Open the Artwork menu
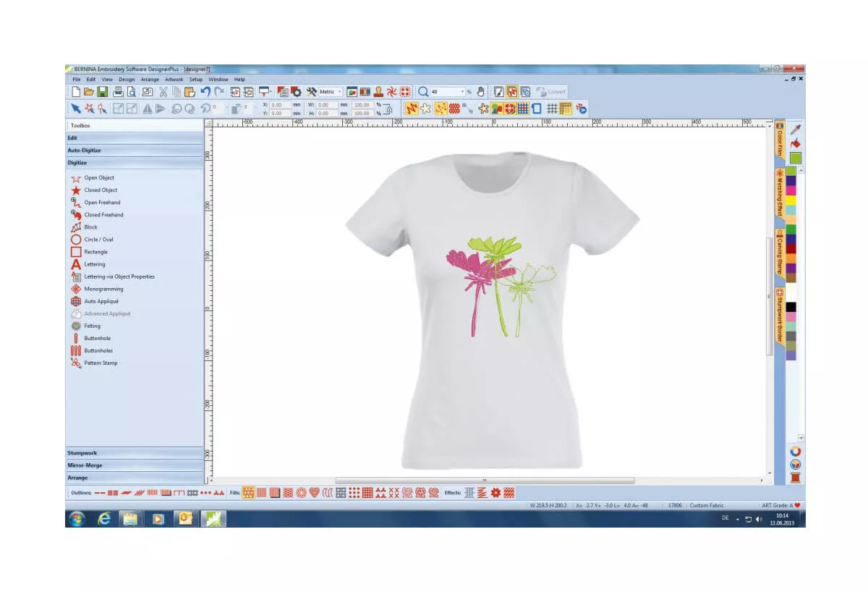The height and width of the screenshot is (592, 868). tap(174, 80)
